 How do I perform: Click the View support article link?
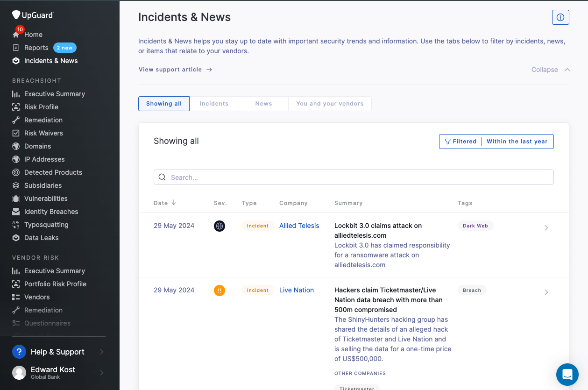coord(176,70)
